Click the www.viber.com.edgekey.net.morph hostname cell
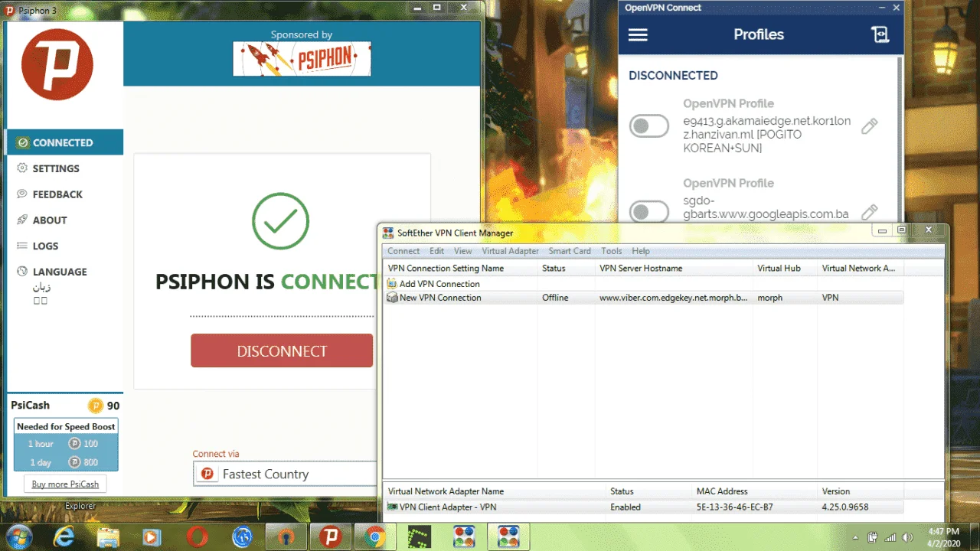The width and height of the screenshot is (980, 551). click(x=673, y=298)
